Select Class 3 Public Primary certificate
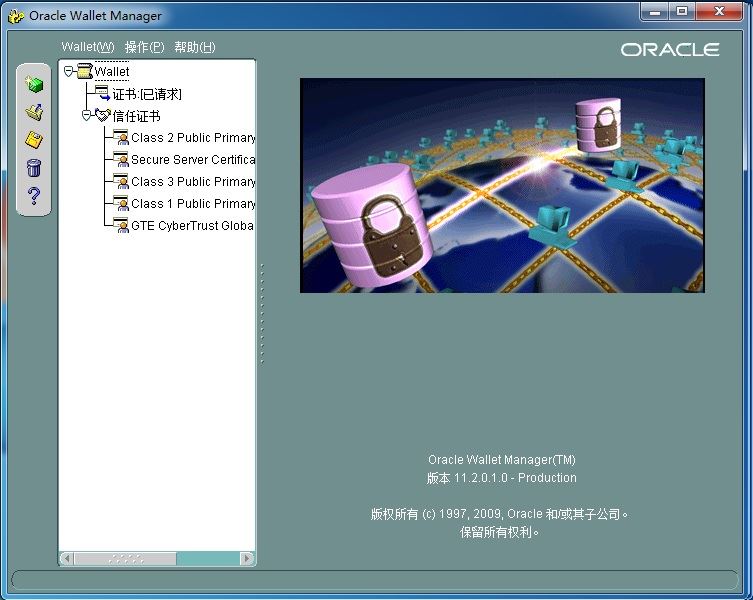753x600 pixels. [x=193, y=182]
